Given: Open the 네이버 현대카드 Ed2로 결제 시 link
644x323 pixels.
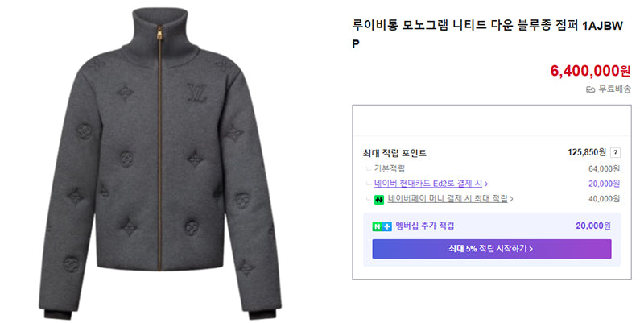Looking at the screenshot, I should [x=428, y=184].
